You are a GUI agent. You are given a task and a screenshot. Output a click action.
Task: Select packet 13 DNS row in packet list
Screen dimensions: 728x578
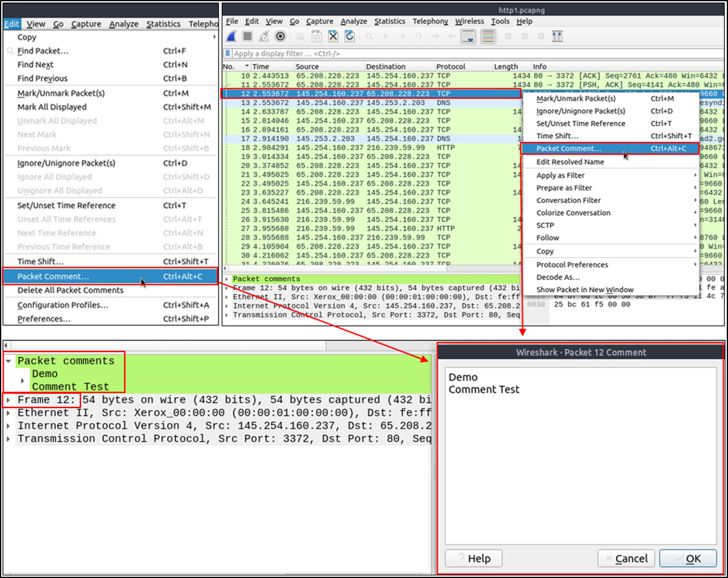click(x=371, y=102)
